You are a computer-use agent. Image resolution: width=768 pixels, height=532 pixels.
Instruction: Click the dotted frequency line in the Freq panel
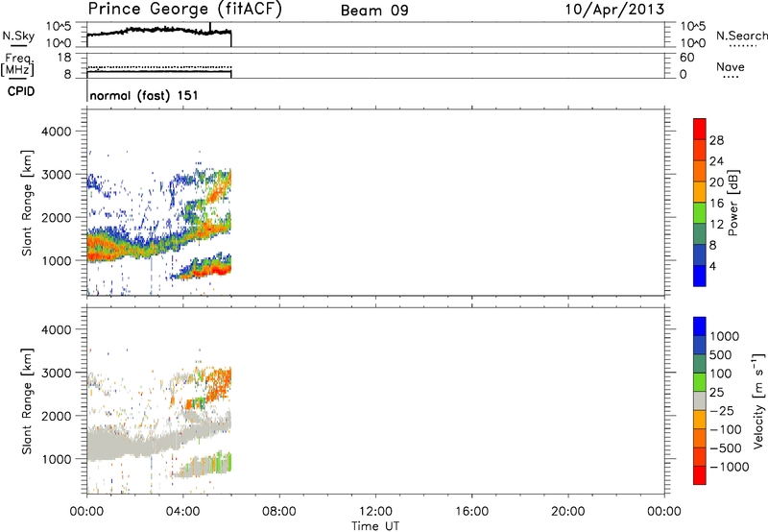[x=159, y=67]
